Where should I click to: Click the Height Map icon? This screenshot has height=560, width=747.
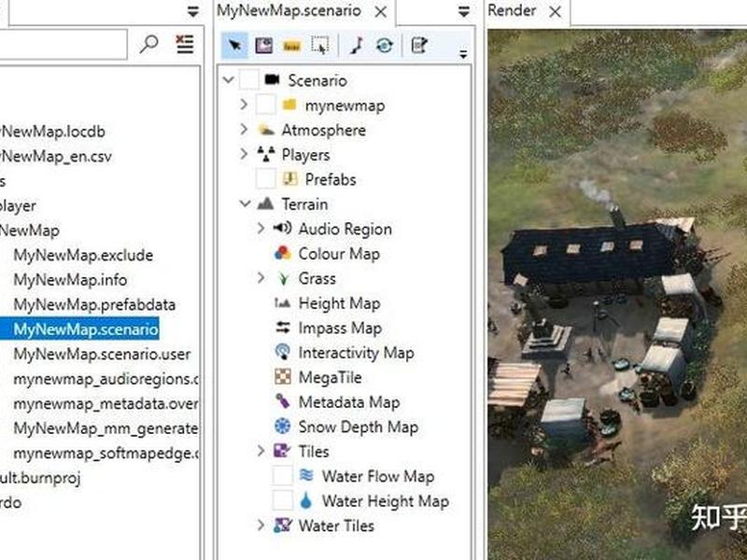point(283,302)
